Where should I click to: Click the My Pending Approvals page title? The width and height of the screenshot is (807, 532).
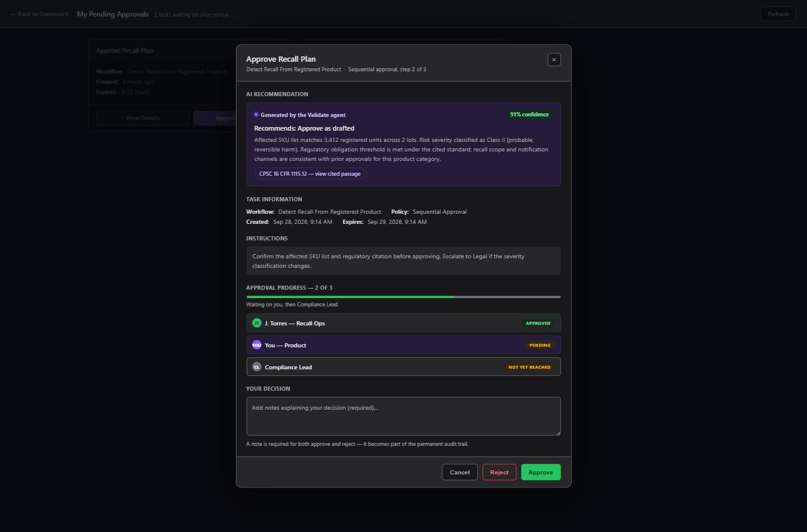113,14
